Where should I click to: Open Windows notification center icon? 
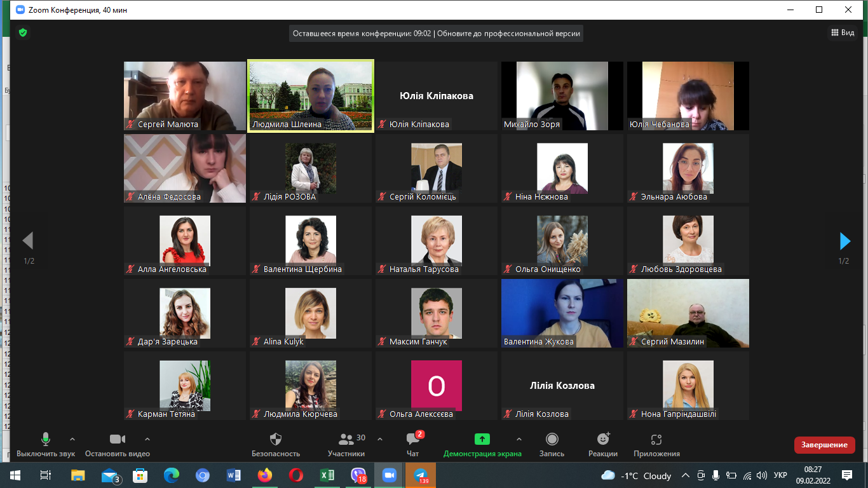coord(847,475)
